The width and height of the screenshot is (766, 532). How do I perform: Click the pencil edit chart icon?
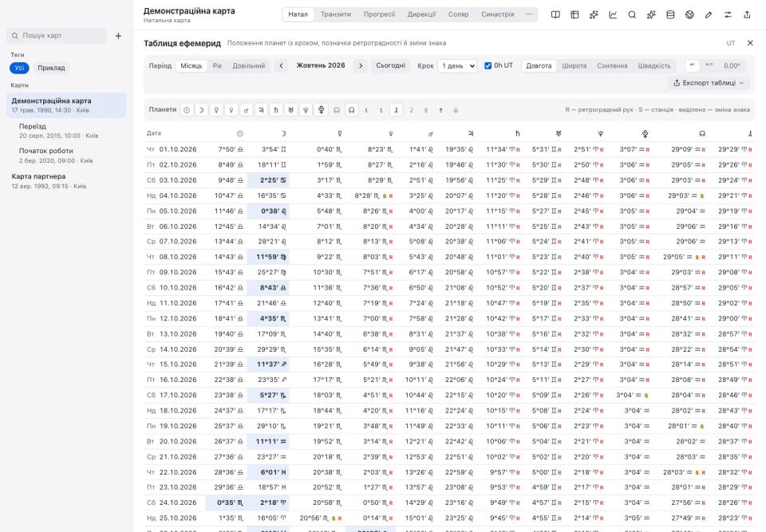[x=709, y=14]
